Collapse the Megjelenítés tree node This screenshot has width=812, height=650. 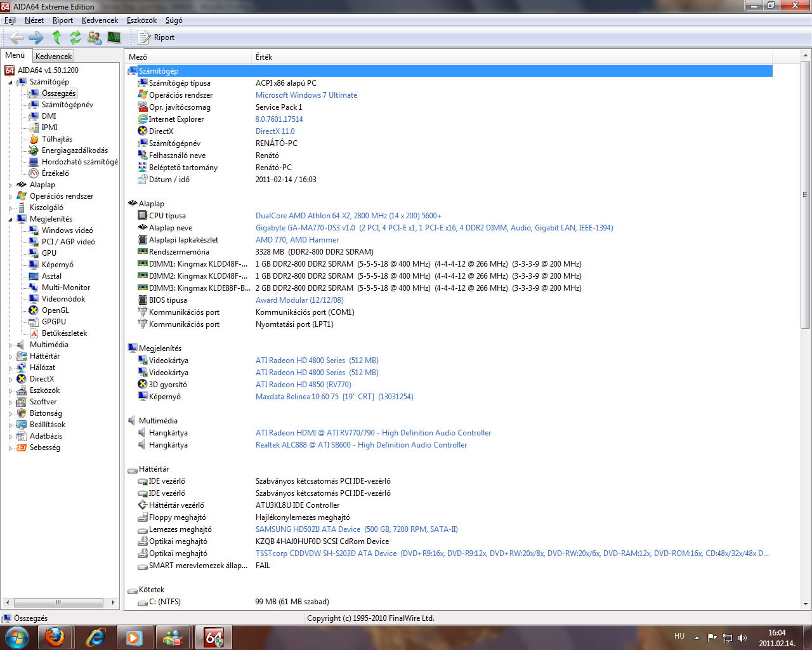point(10,220)
